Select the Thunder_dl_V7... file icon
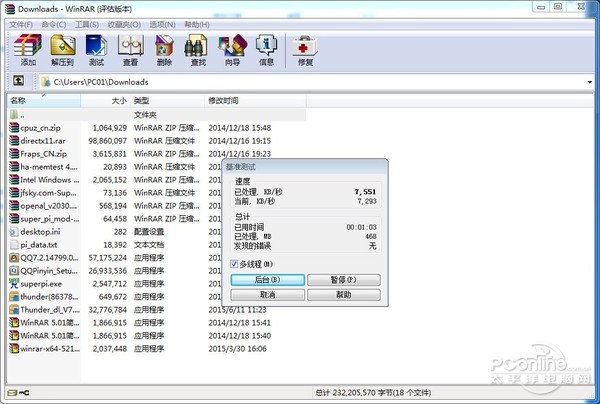Screen dimensions: 600x404 click(x=14, y=310)
